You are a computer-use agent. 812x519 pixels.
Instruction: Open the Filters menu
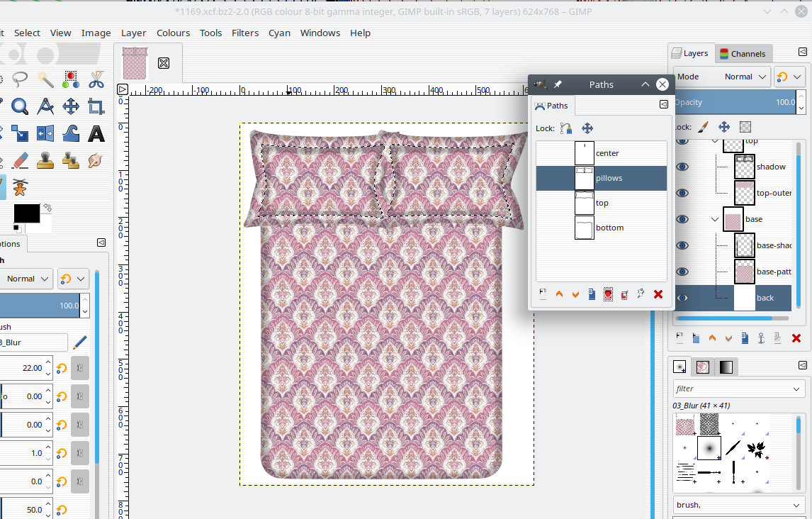[245, 33]
